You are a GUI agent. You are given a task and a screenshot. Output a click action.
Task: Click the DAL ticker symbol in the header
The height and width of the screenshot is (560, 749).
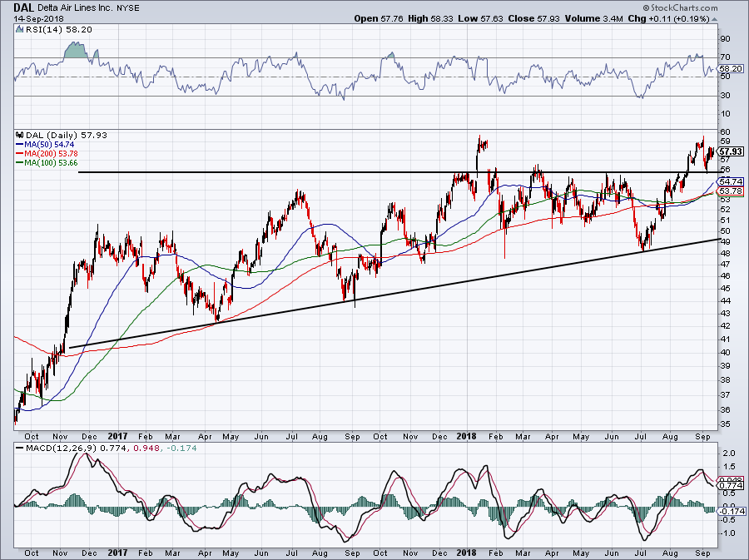pos(23,7)
